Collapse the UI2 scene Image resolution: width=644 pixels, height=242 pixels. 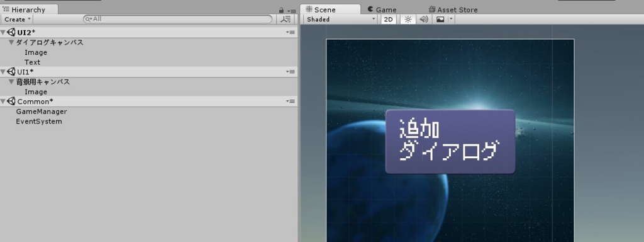[3, 32]
